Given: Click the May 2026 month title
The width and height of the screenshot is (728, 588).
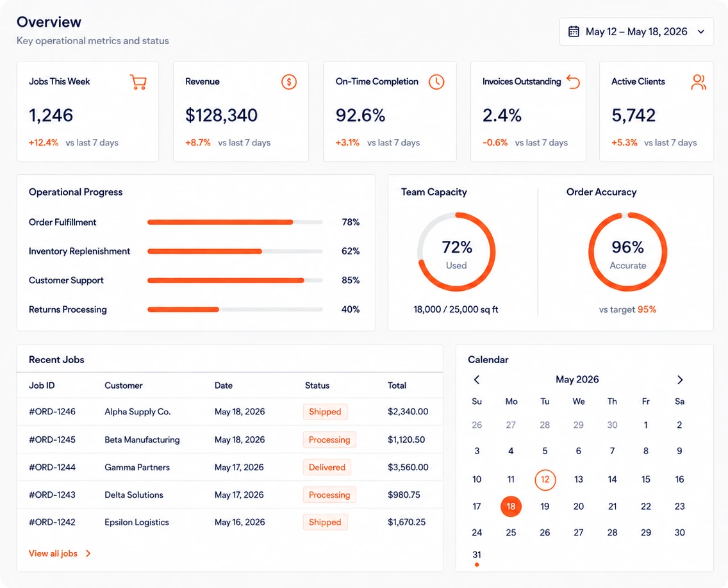Looking at the screenshot, I should point(577,379).
